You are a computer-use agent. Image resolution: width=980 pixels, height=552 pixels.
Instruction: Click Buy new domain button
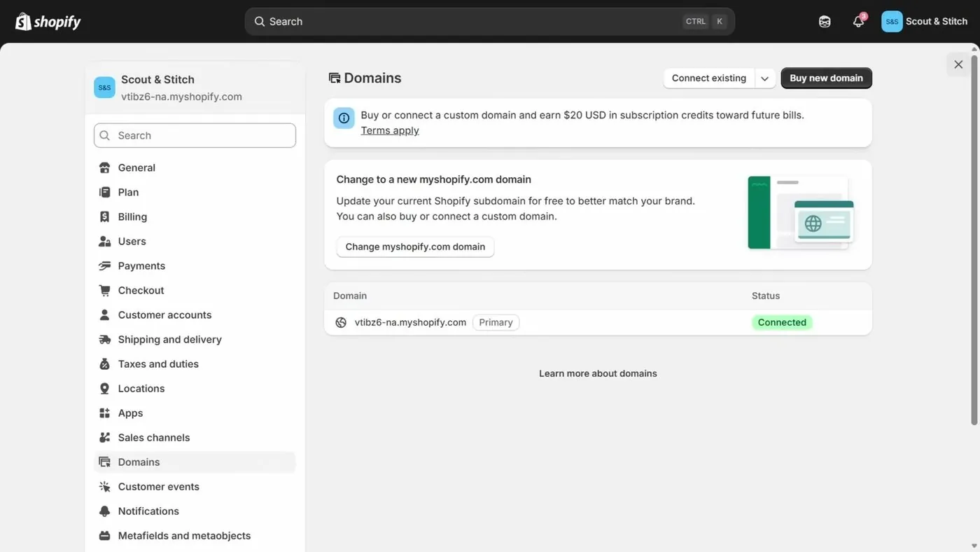coord(826,78)
